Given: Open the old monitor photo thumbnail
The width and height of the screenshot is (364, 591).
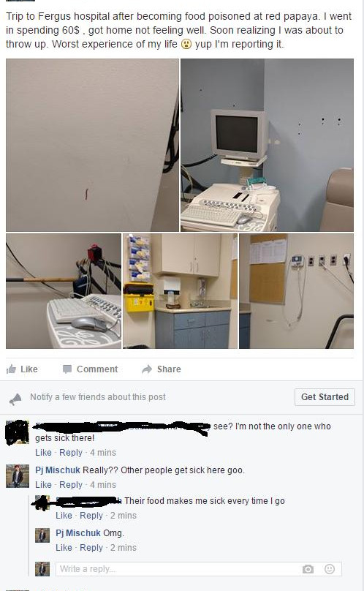Looking at the screenshot, I should coord(268,145).
